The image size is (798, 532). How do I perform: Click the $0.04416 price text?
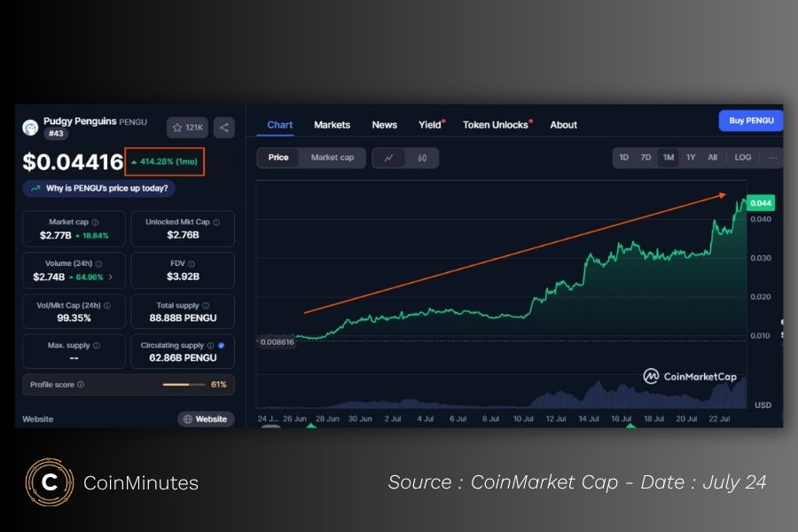click(x=73, y=162)
